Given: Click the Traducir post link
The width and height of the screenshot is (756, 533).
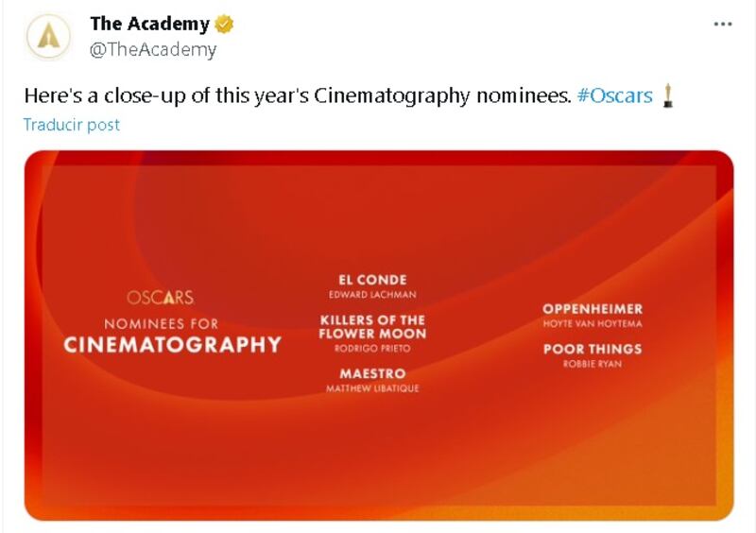Looking at the screenshot, I should point(72,125).
